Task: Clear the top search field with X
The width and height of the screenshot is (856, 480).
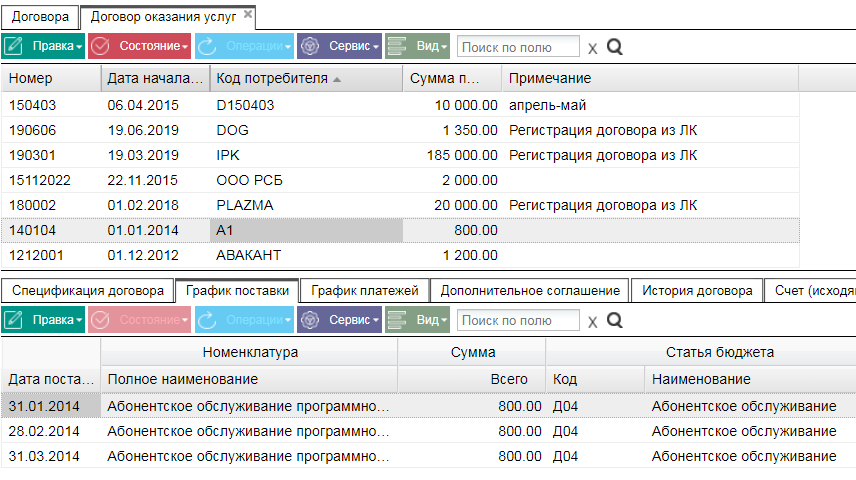Action: point(592,49)
